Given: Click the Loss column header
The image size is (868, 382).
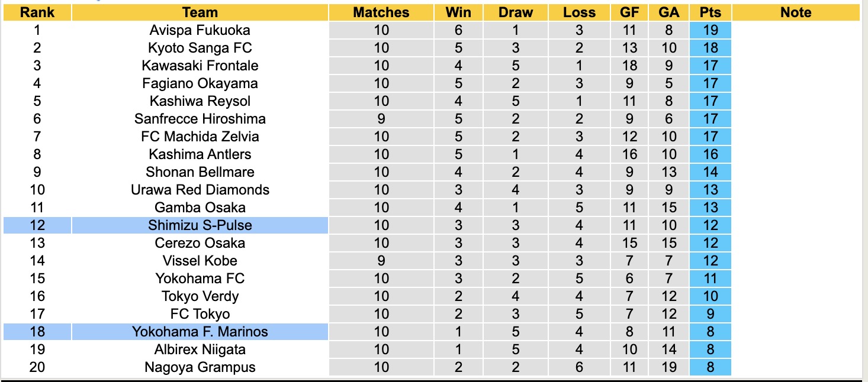Looking at the screenshot, I should point(578,12).
